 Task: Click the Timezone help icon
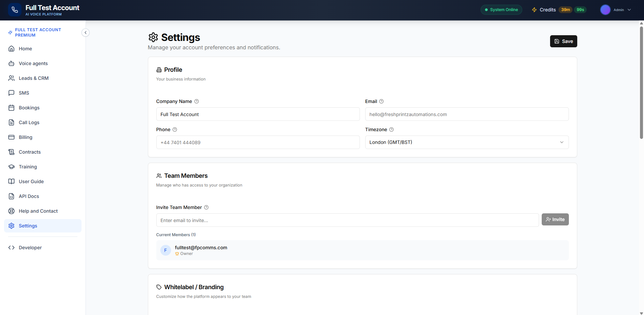coord(391,129)
